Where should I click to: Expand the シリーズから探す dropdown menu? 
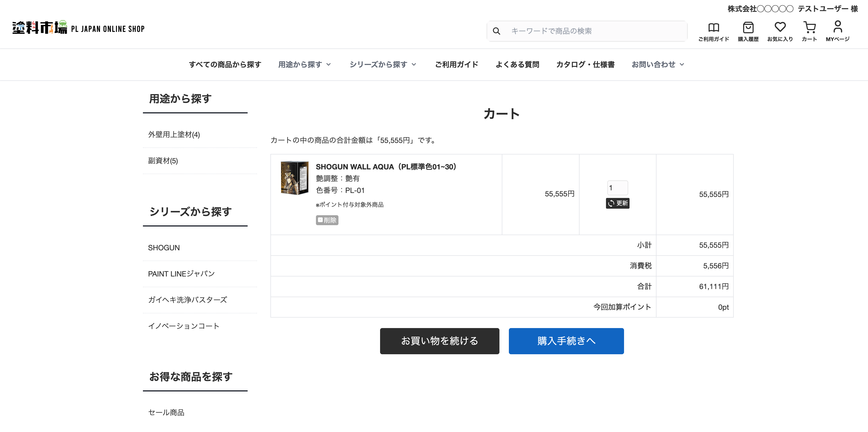383,64
